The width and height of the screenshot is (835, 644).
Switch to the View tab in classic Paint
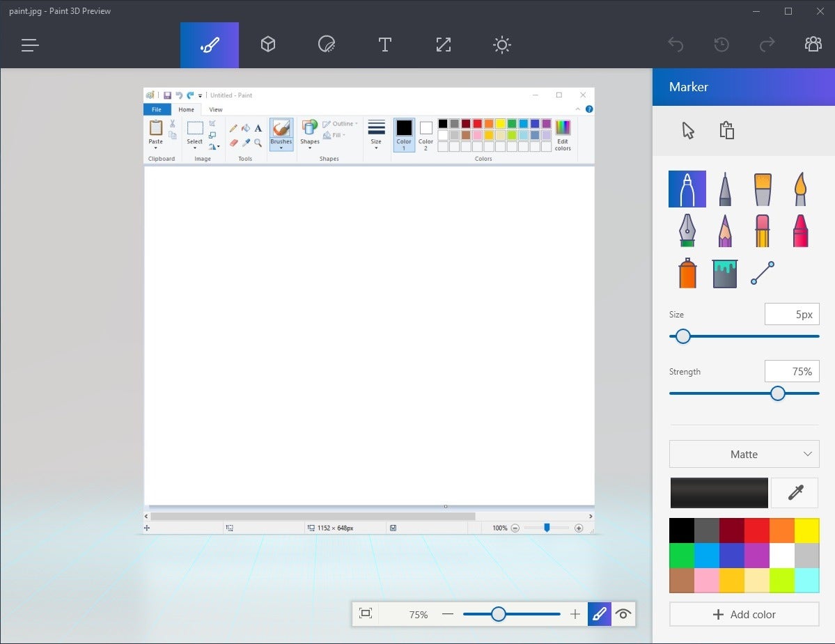coord(215,109)
